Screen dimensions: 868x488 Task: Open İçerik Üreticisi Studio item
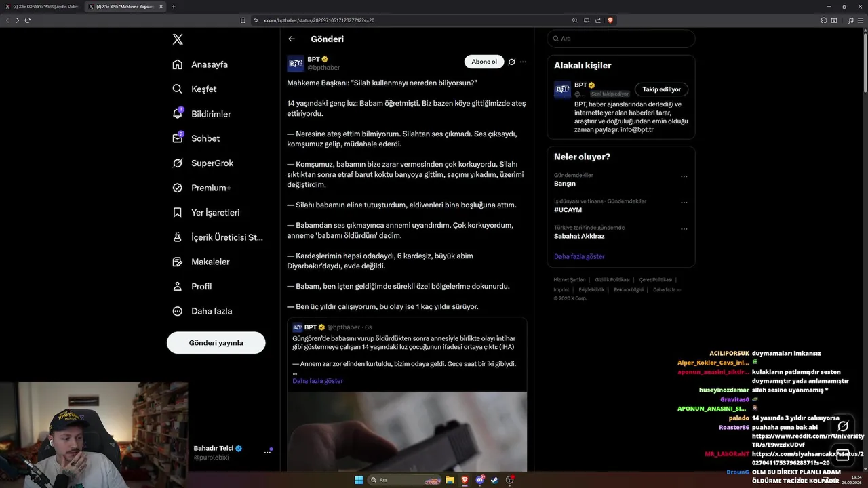[x=218, y=237]
